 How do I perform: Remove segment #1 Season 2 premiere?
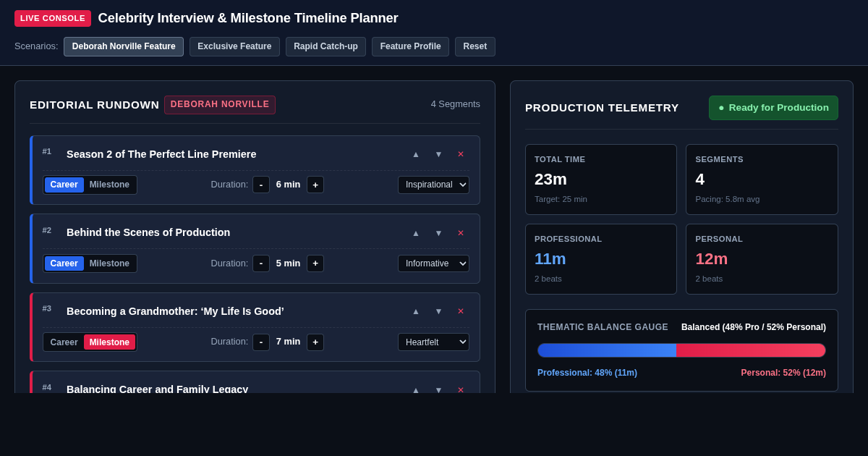[461, 154]
